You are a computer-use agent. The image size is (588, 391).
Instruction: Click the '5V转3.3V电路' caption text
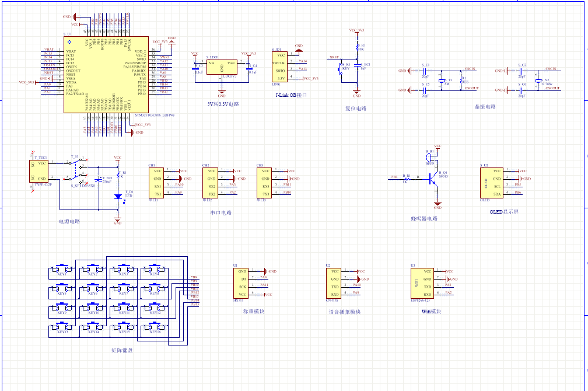pyautogui.click(x=223, y=104)
